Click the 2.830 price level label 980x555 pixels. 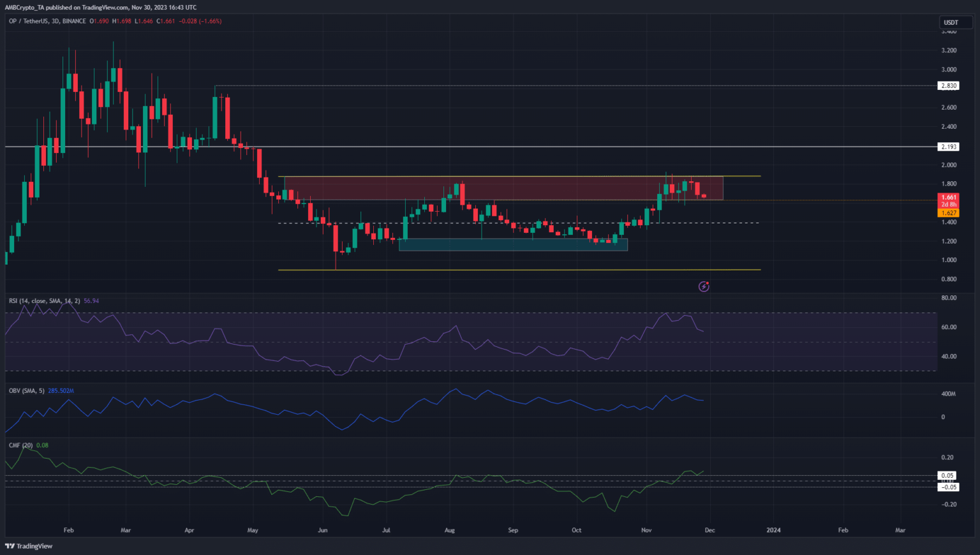click(x=949, y=85)
